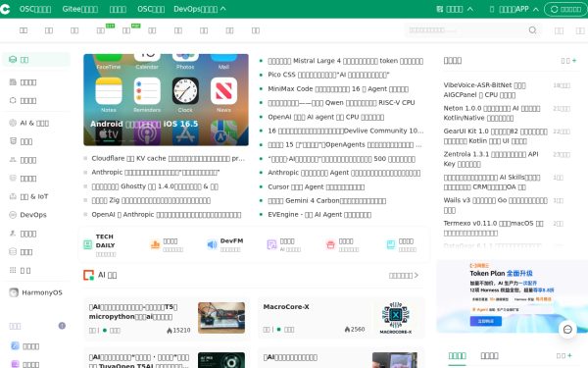Image resolution: width=588 pixels, height=368 pixels.
Task: Select the underlined green tab at the bottom right
Action: (x=457, y=355)
